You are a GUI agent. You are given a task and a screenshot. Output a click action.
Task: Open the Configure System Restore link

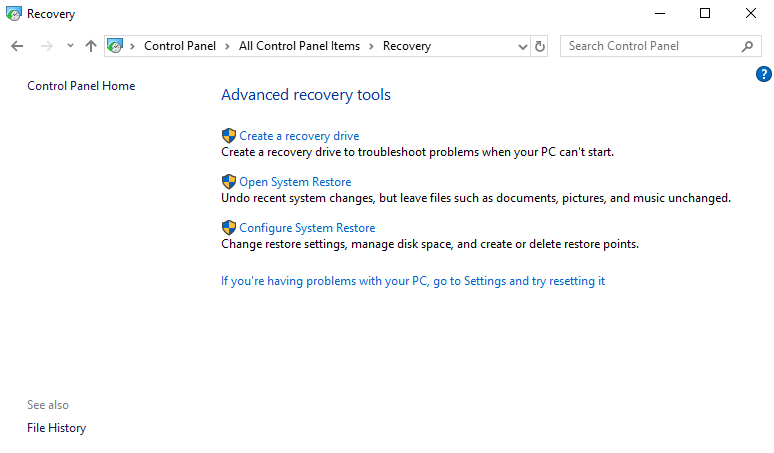[x=307, y=228]
